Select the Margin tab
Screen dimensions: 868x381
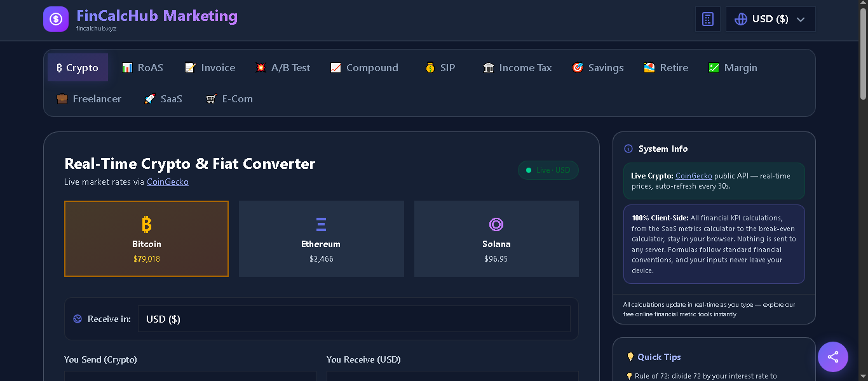pyautogui.click(x=733, y=67)
